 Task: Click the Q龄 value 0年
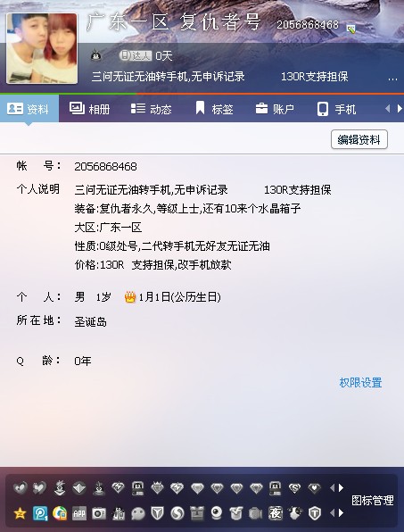click(x=83, y=361)
